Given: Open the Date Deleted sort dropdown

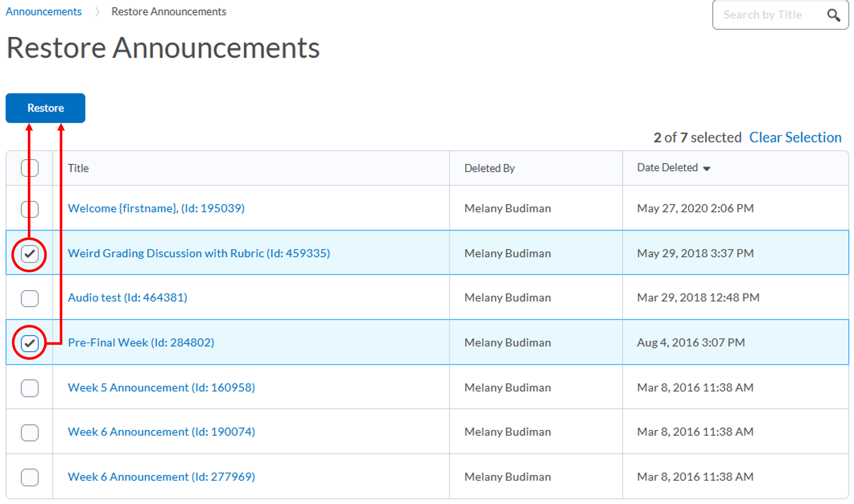Looking at the screenshot, I should pyautogui.click(x=707, y=168).
